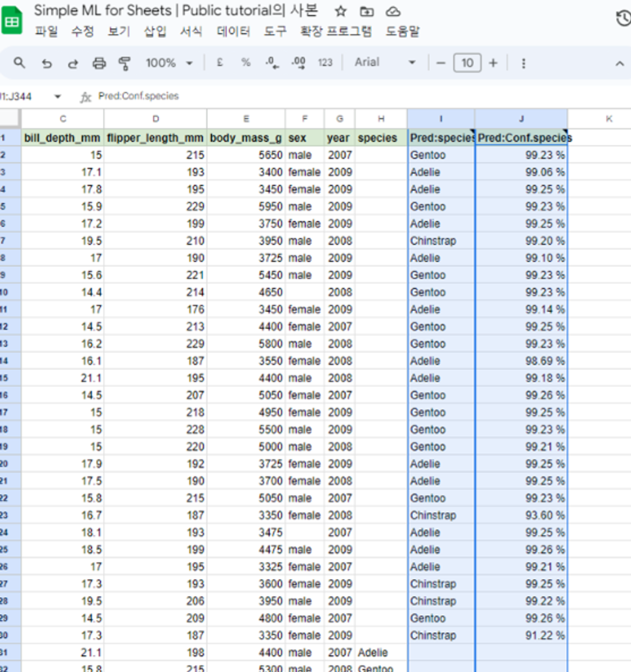Select column K header
Viewport: 631px width, 672px height.
(x=609, y=119)
